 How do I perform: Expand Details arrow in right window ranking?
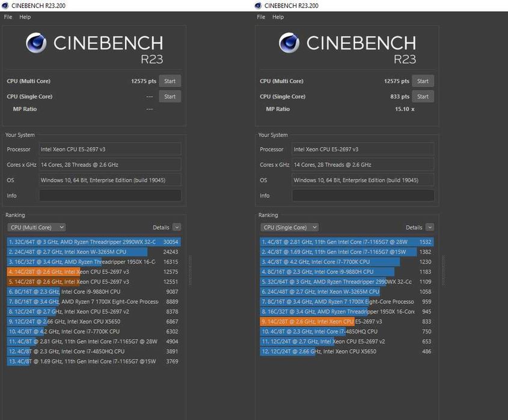pos(430,227)
